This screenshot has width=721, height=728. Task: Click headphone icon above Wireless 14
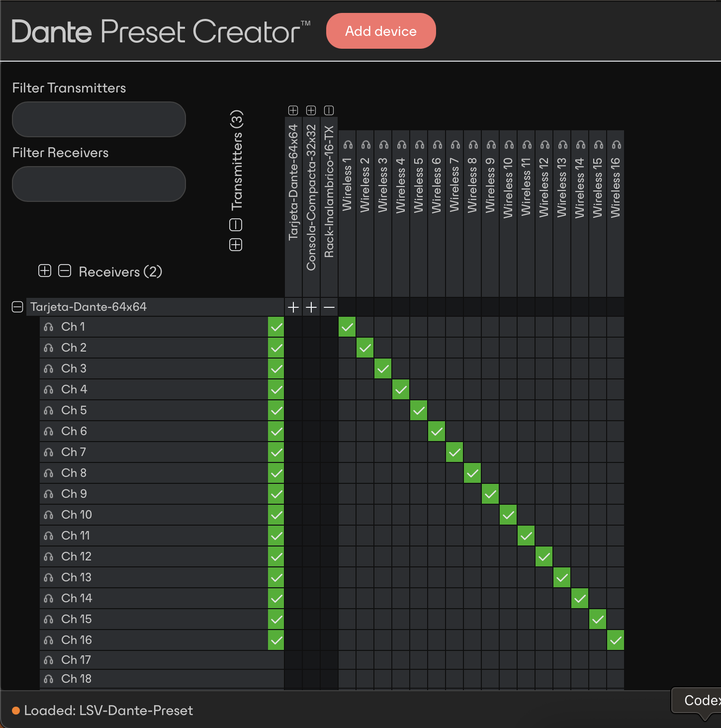pyautogui.click(x=580, y=145)
